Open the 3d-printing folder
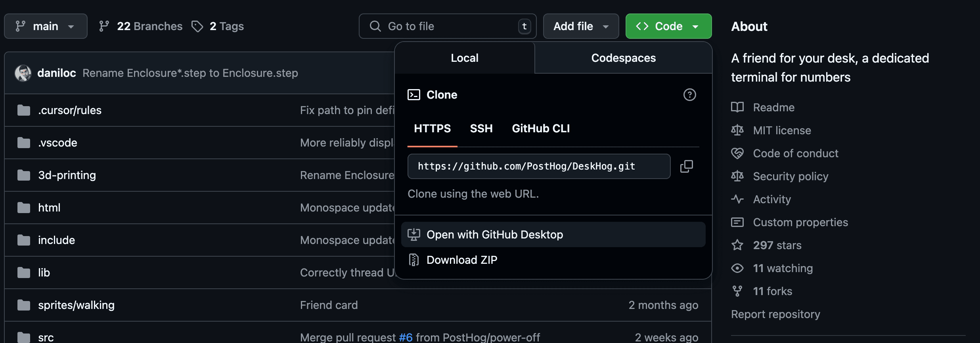Image resolution: width=980 pixels, height=343 pixels. (67, 175)
